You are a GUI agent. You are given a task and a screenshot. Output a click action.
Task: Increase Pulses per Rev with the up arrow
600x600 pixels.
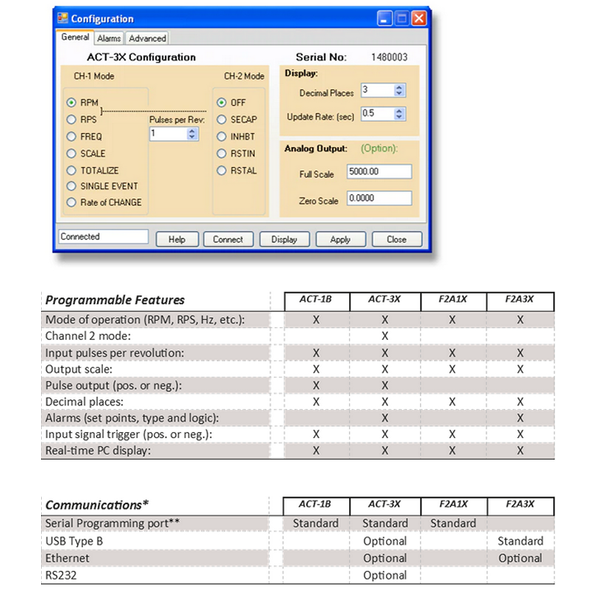[x=192, y=130]
